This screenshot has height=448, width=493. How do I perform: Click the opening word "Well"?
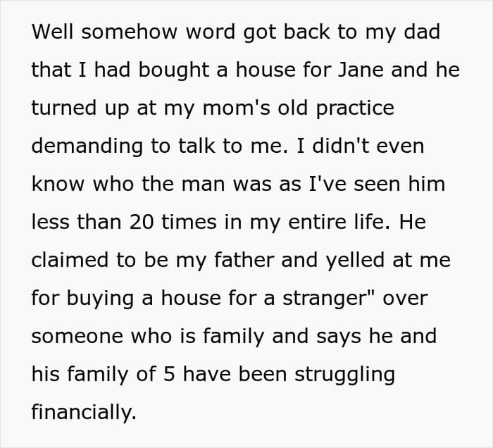pyautogui.click(x=53, y=32)
